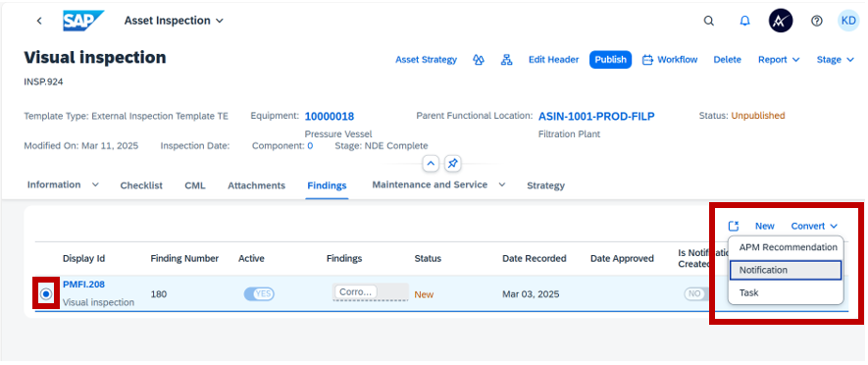Click the finding number 180 cell
868x365 pixels.
159,294
